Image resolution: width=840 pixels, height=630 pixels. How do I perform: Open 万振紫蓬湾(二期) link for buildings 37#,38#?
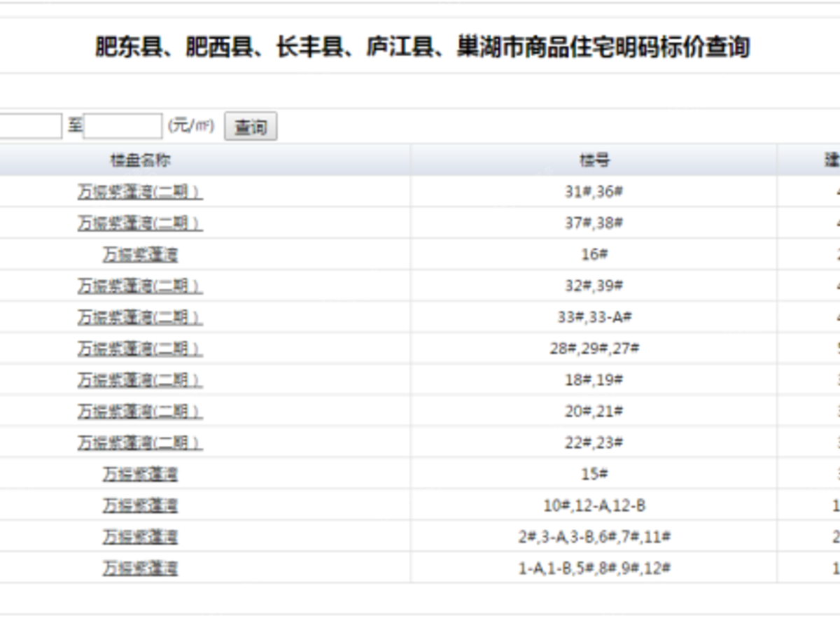(x=140, y=223)
